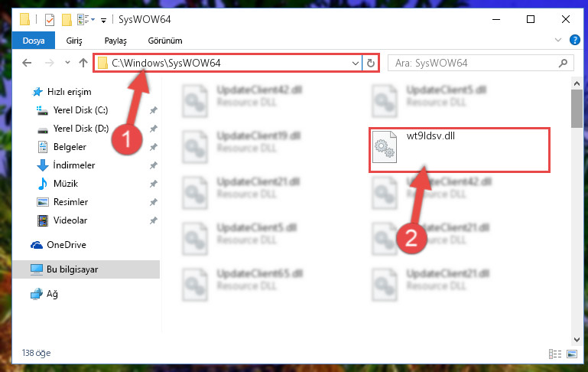
Task: Click into the Ara: SysWOW64 search box
Action: 474,63
